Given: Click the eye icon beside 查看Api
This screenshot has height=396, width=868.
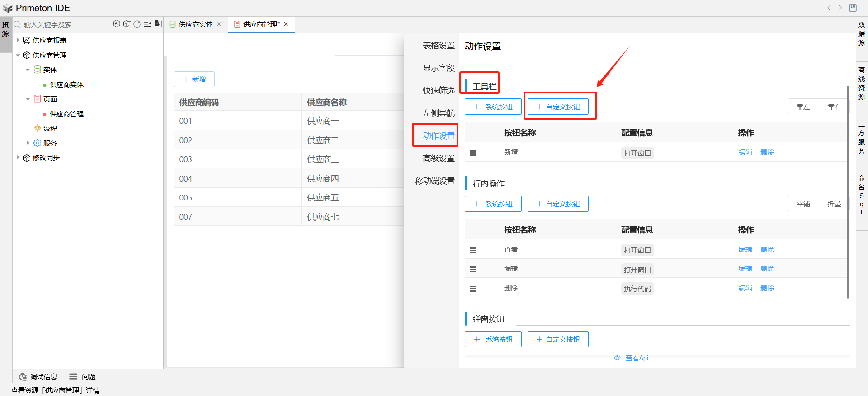Looking at the screenshot, I should (x=617, y=358).
